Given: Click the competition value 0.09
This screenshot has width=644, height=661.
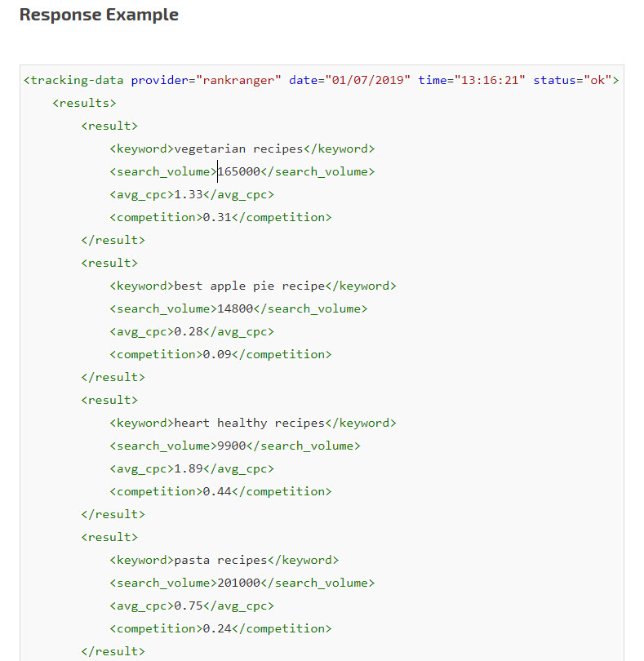Looking at the screenshot, I should 217,355.
